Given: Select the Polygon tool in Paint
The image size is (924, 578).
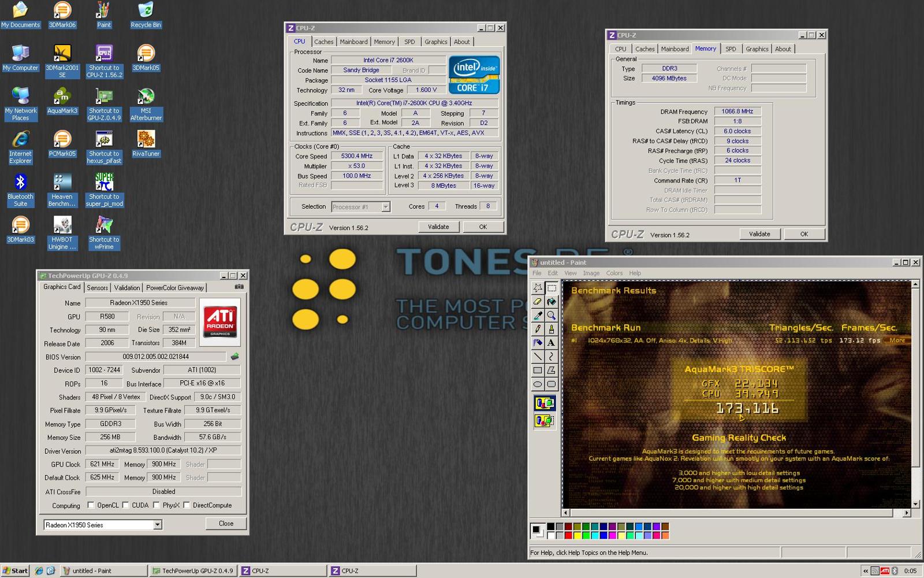Looking at the screenshot, I should click(x=552, y=370).
